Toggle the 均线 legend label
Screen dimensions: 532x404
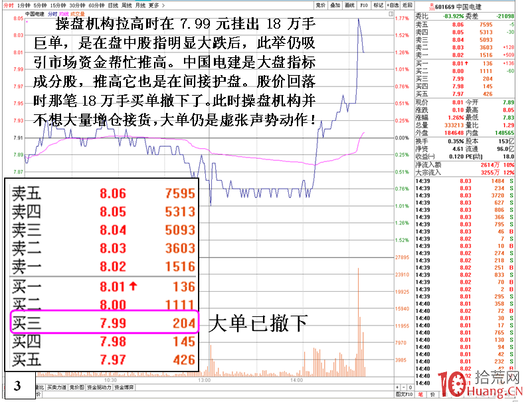pyautogui.click(x=64, y=14)
